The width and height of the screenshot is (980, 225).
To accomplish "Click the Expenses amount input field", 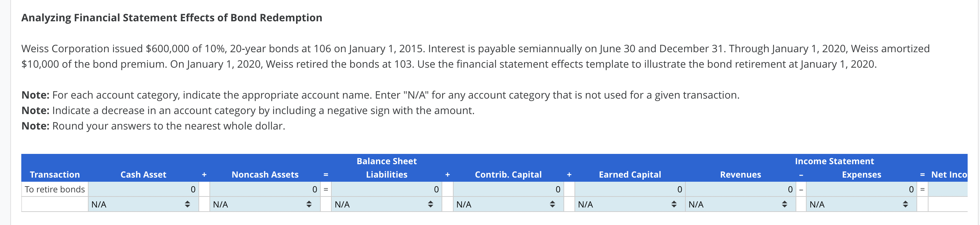I will [862, 189].
